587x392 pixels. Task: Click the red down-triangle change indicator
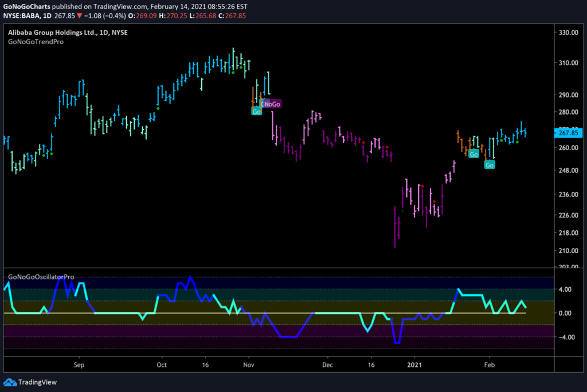point(79,15)
